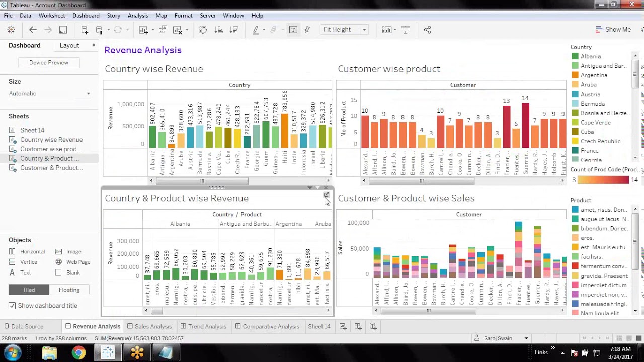Expand the Automatic size dropdown

coord(49,94)
